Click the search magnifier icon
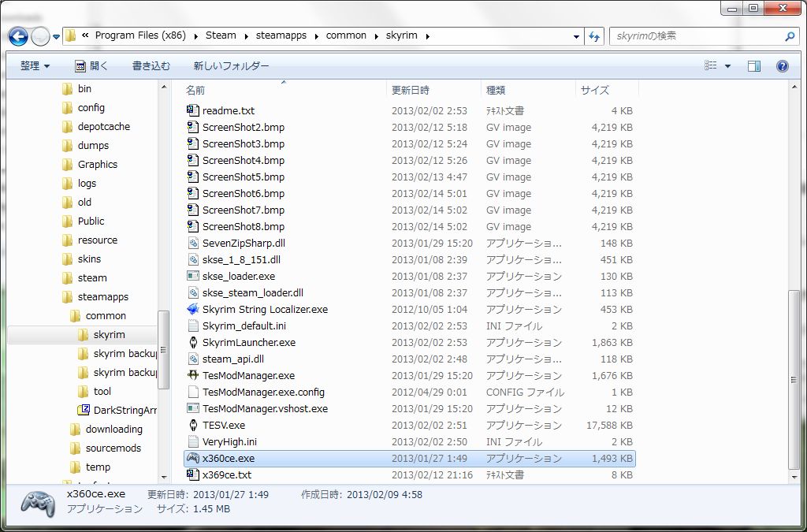 point(790,36)
